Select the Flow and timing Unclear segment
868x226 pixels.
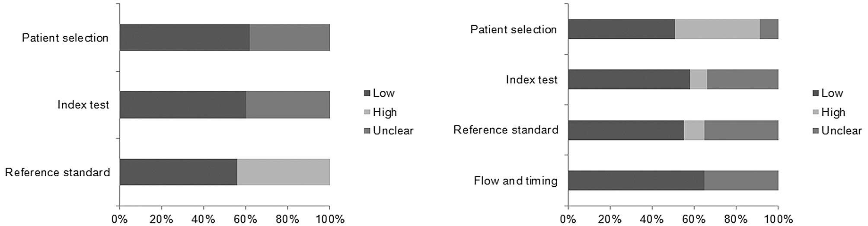pos(741,180)
